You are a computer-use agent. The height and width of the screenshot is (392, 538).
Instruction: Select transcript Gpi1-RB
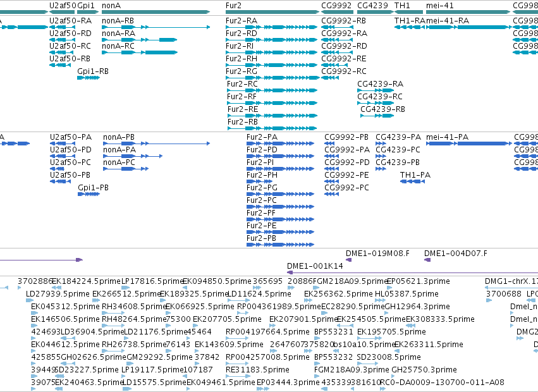tap(89, 78)
